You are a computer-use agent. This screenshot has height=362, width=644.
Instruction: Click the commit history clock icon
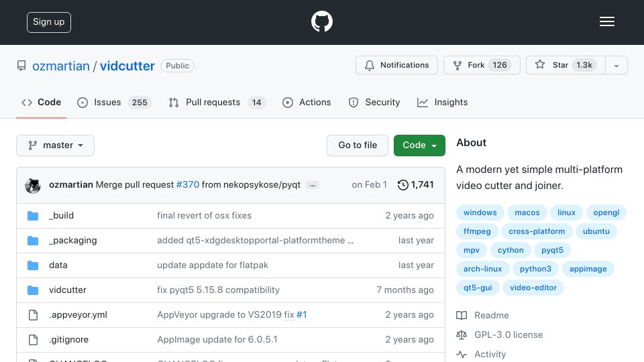pyautogui.click(x=402, y=185)
